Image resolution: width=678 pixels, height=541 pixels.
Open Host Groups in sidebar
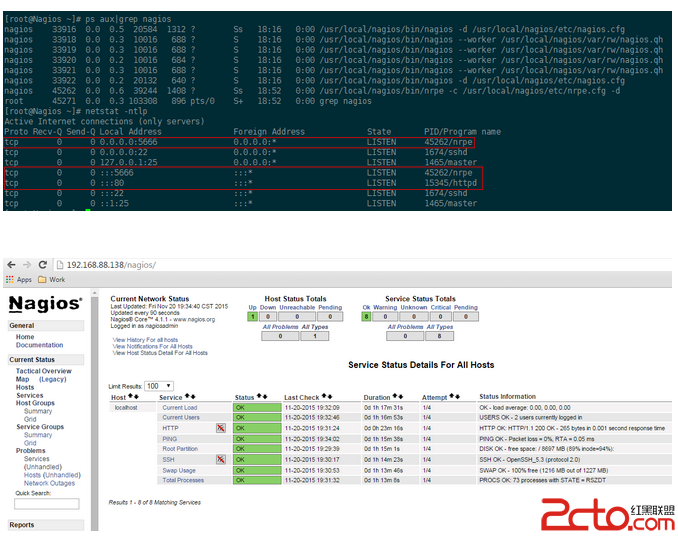[35, 403]
